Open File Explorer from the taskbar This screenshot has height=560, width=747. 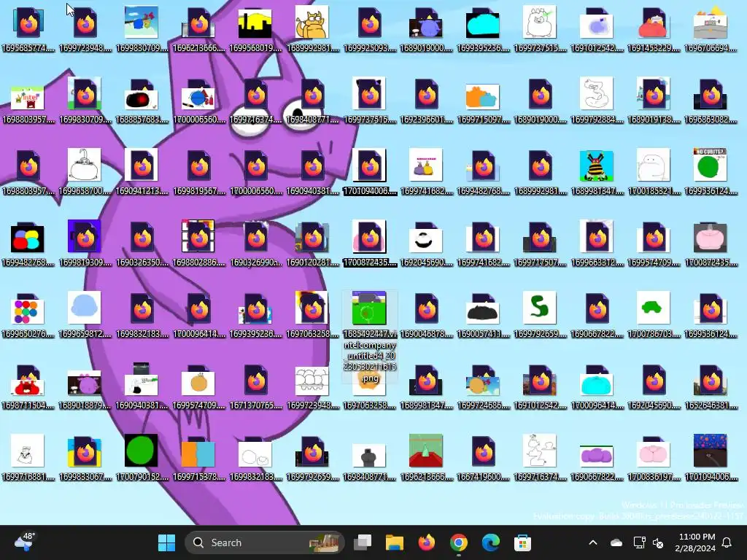[x=395, y=542]
